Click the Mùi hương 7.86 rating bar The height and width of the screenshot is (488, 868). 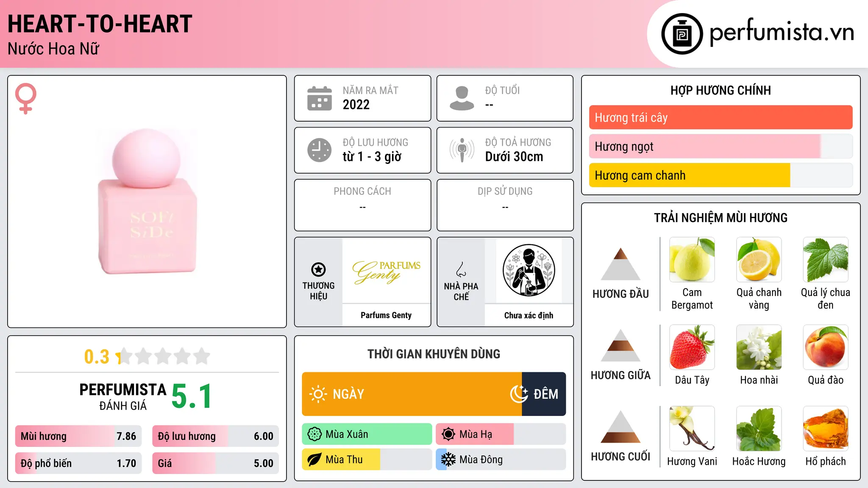pyautogui.click(x=78, y=436)
